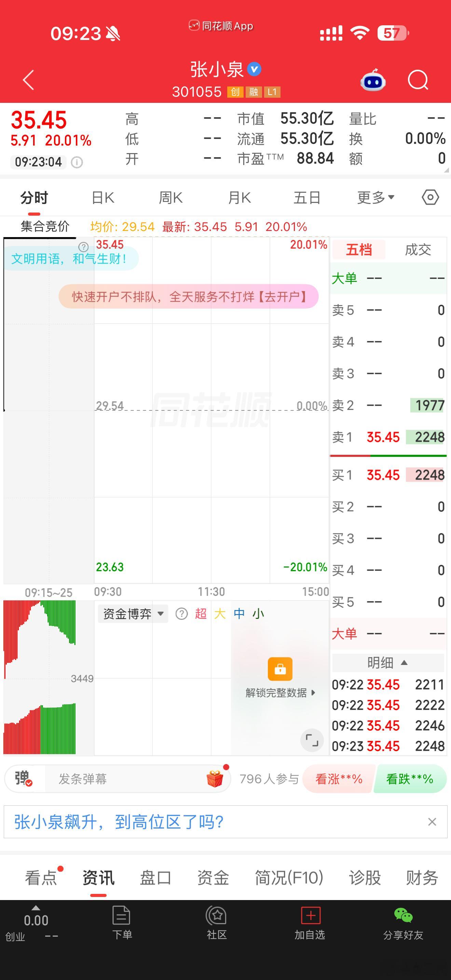Open the 更多 dropdown
Screen dimensions: 451x980
[376, 198]
